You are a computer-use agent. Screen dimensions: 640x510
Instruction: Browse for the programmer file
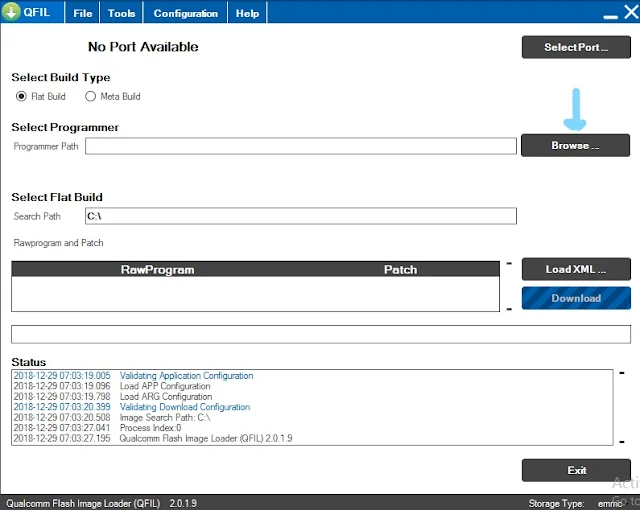pos(575,146)
